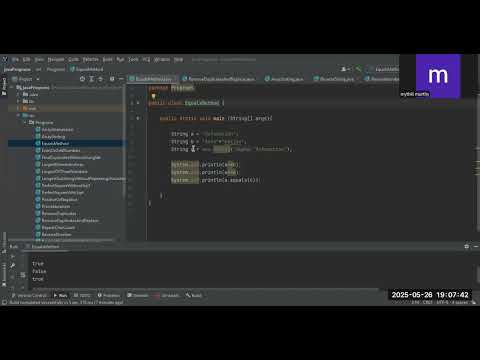The width and height of the screenshot is (480, 360).
Task: Click the build completed status bar message
Action: tap(66, 302)
